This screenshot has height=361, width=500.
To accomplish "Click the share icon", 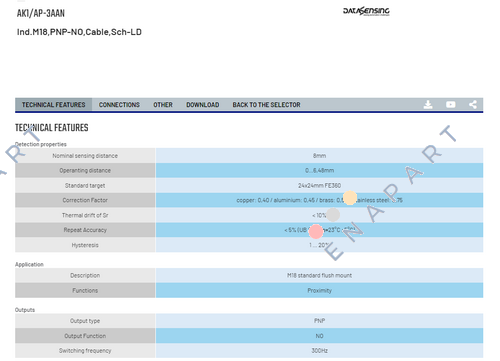I will coord(473,105).
